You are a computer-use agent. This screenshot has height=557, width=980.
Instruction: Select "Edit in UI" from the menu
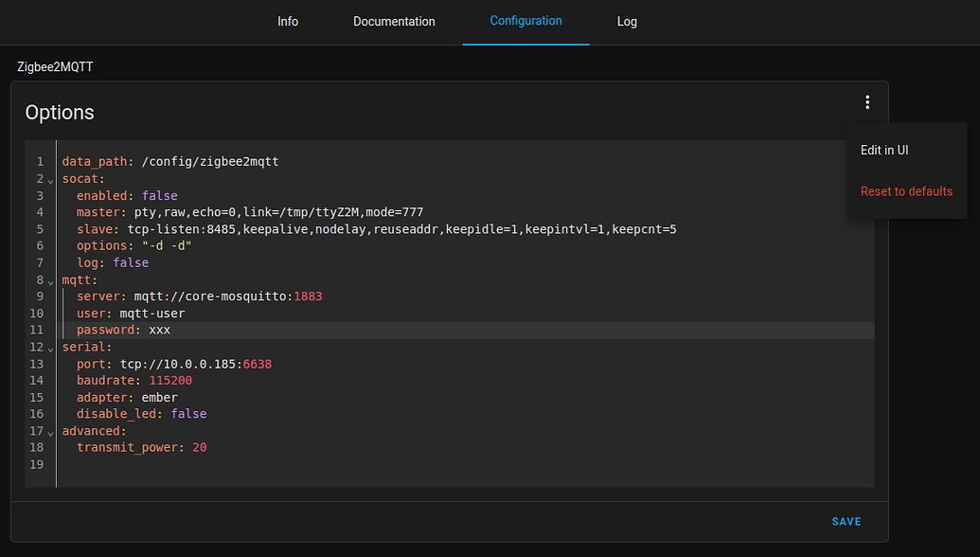[884, 150]
